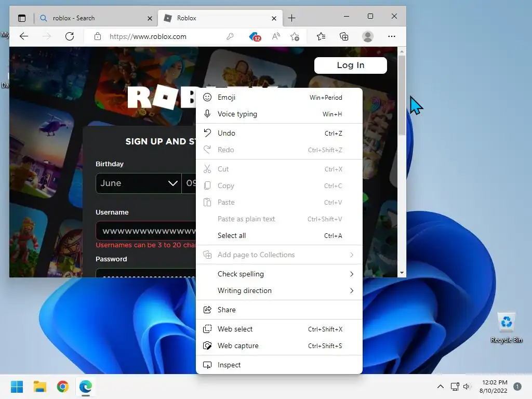Reload the Roblox page
This screenshot has width=532, height=399.
pos(70,36)
